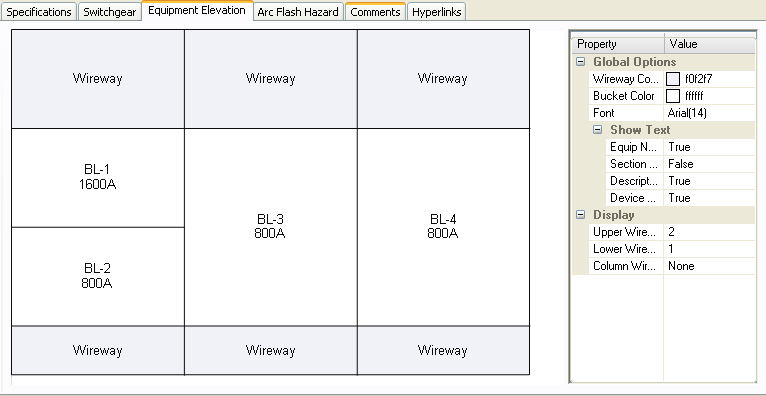766x396 pixels.
Task: Collapse the Display property group
Action: (x=580, y=215)
